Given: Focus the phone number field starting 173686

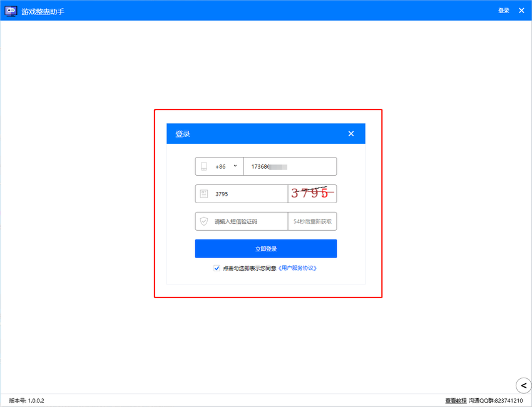Looking at the screenshot, I should (x=289, y=167).
